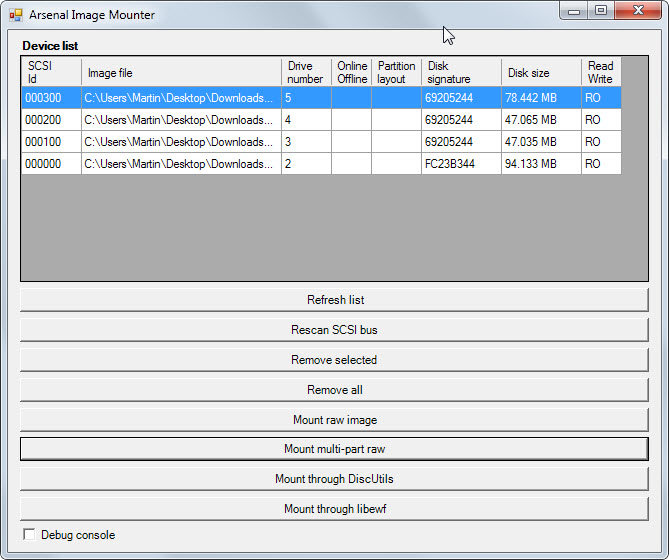The width and height of the screenshot is (669, 560).
Task: Click the Disk signature column header
Action: point(460,73)
